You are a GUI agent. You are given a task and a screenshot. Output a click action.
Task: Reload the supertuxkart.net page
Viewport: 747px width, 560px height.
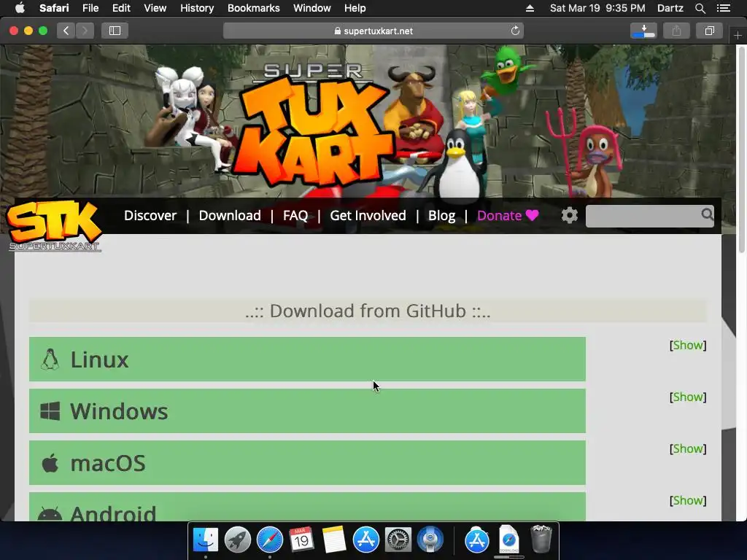click(x=515, y=31)
